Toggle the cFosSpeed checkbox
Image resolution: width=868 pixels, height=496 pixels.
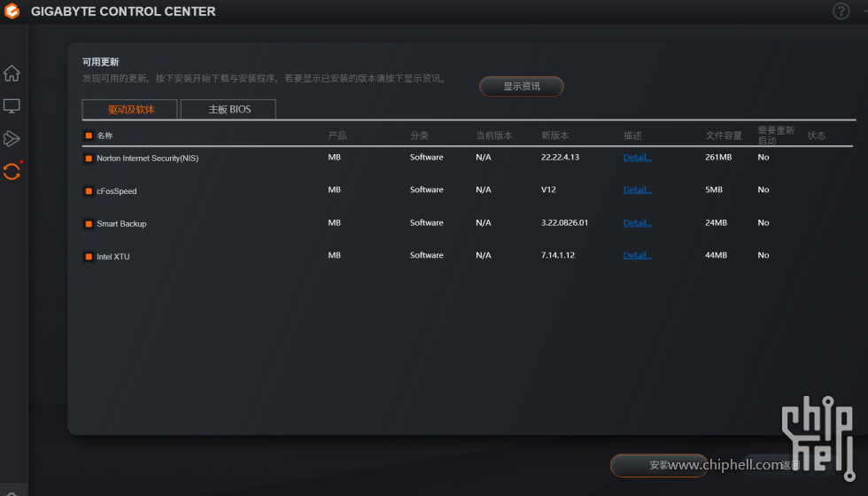click(89, 191)
